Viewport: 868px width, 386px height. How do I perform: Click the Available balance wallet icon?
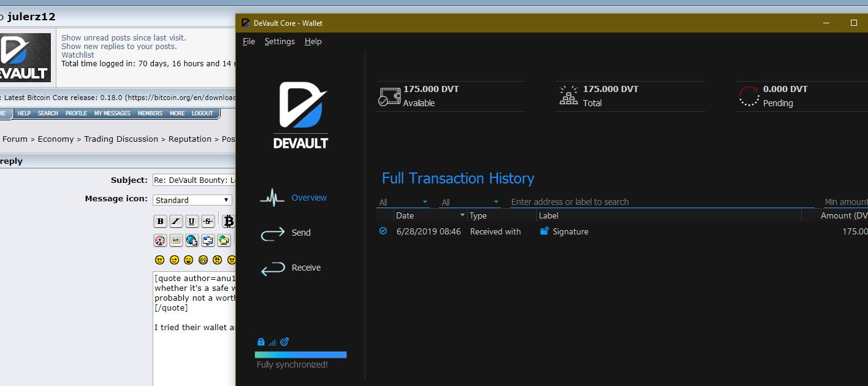389,96
